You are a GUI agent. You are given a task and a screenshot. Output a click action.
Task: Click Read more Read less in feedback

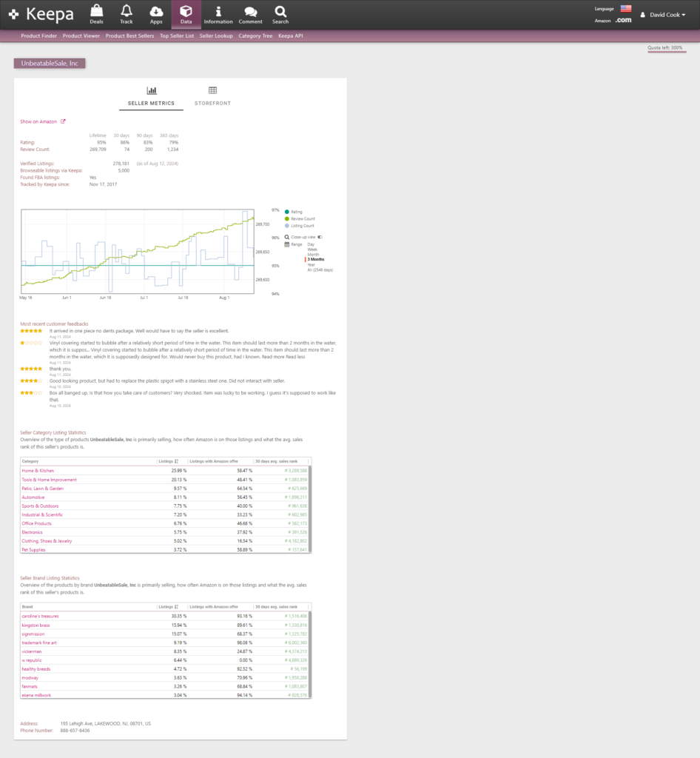(283, 357)
